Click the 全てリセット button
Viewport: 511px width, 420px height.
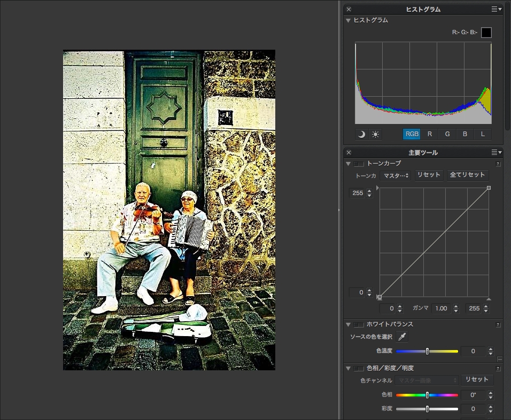click(467, 175)
